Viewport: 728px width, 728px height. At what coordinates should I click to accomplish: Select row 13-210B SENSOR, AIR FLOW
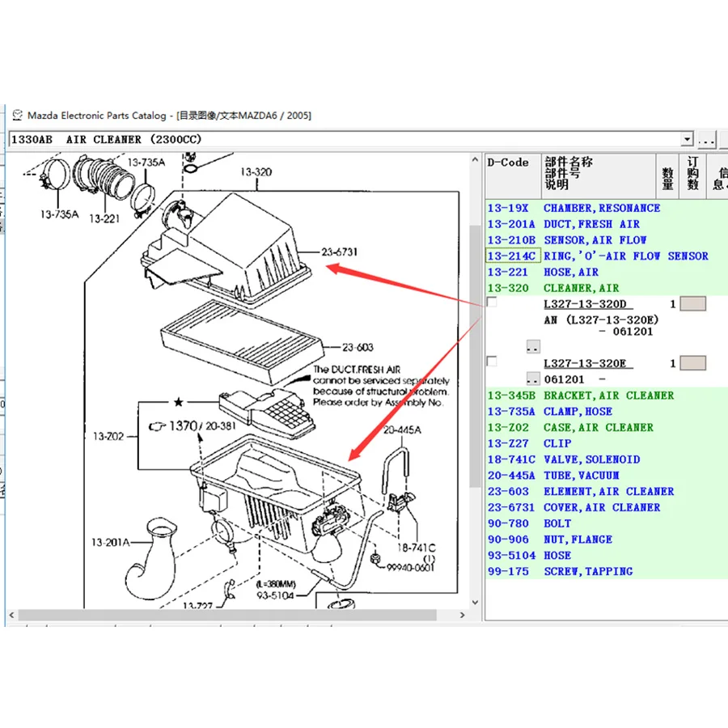tap(607, 240)
